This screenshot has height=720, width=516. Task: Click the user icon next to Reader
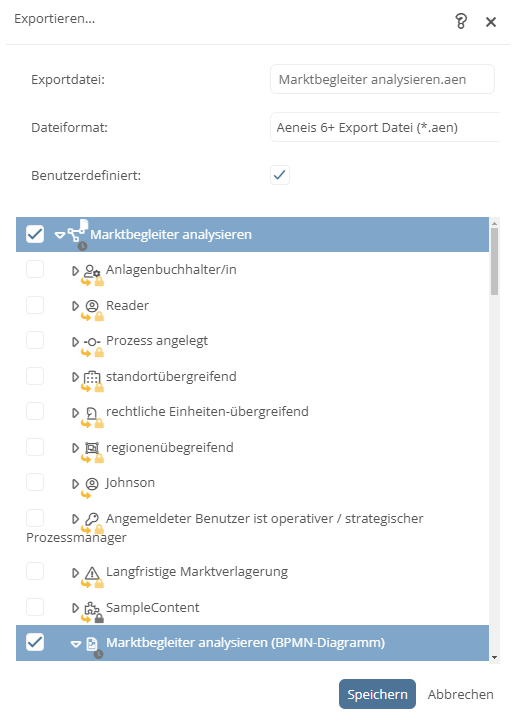coord(92,306)
